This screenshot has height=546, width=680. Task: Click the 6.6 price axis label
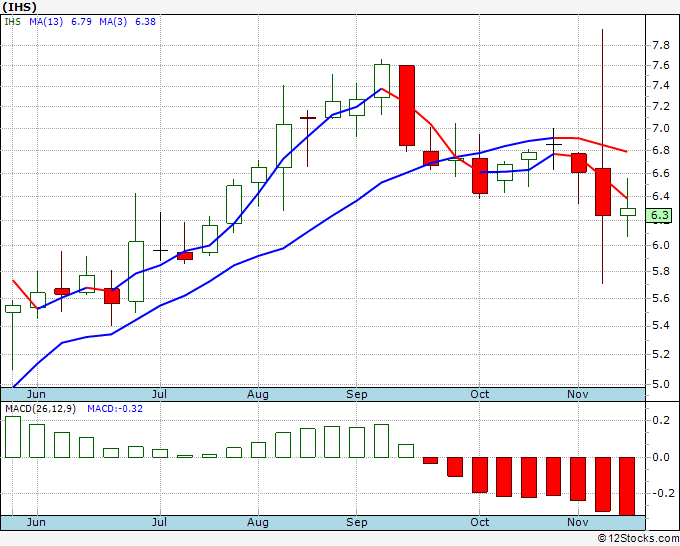tap(660, 173)
